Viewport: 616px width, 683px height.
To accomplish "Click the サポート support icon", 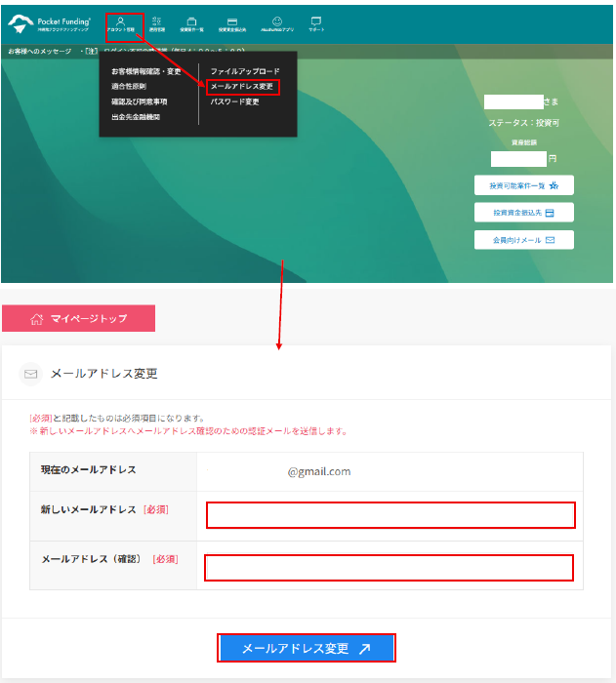I will click(316, 24).
